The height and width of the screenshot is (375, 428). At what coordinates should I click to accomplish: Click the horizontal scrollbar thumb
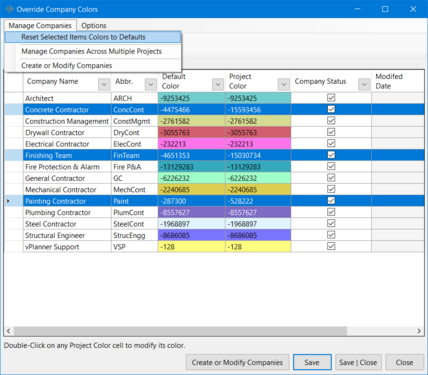[180, 331]
